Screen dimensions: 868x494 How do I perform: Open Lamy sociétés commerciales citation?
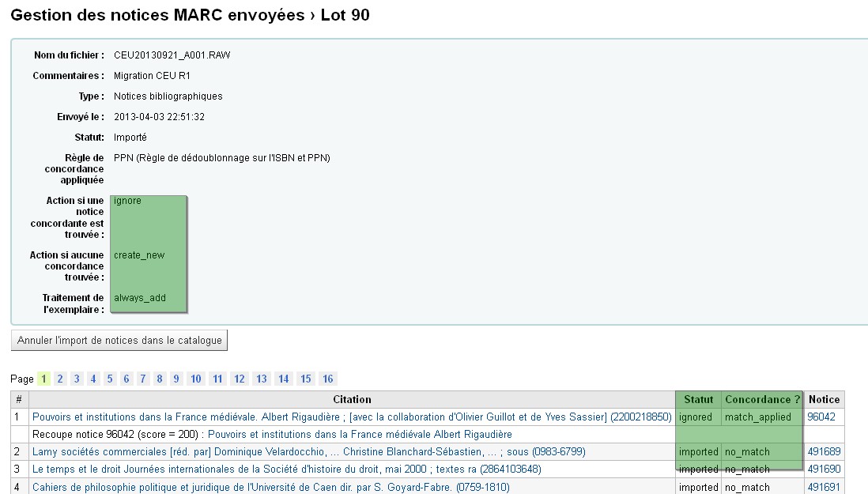tap(297, 452)
